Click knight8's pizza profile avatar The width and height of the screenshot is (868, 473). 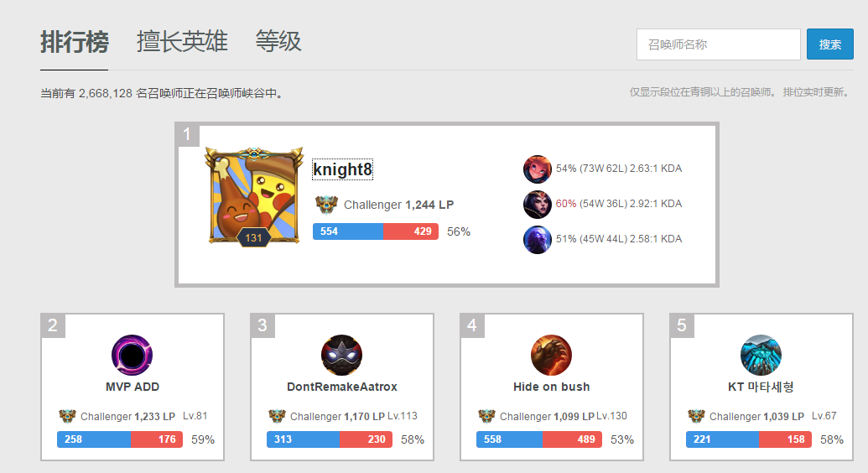[x=254, y=196]
